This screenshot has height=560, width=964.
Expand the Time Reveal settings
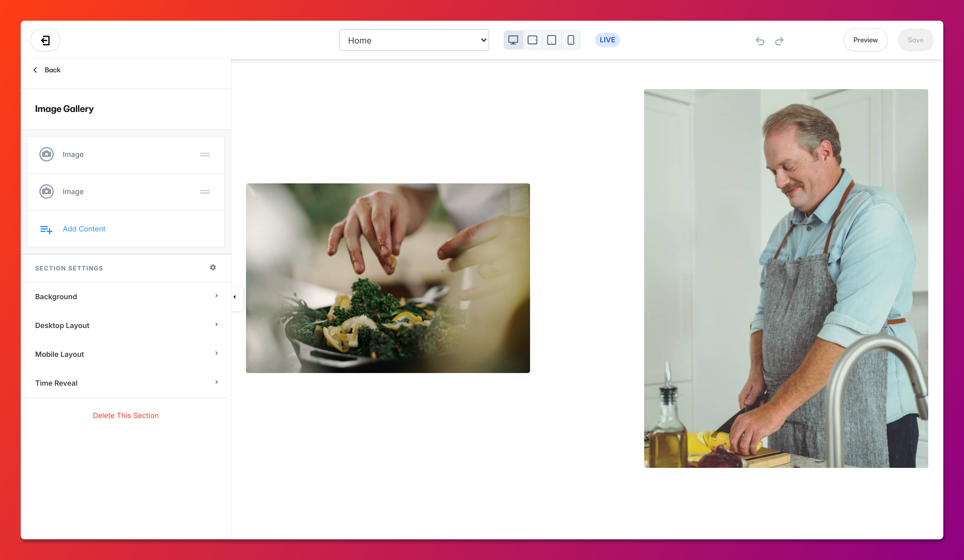point(126,383)
